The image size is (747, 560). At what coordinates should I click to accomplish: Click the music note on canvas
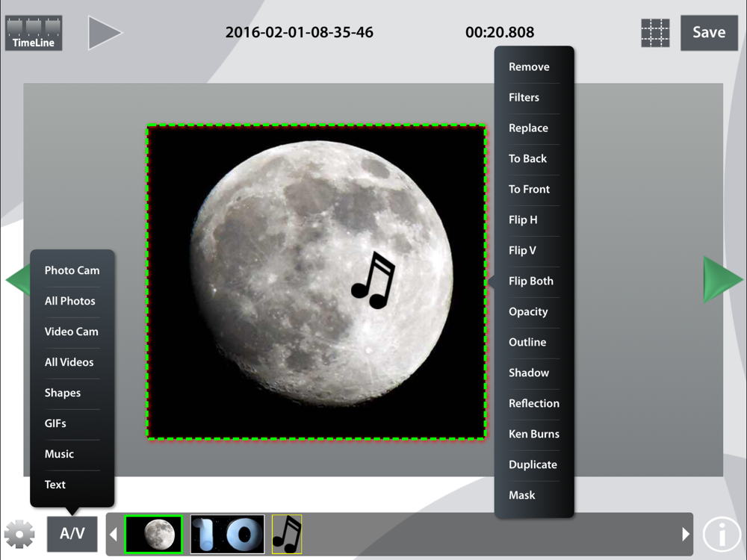[x=373, y=281]
